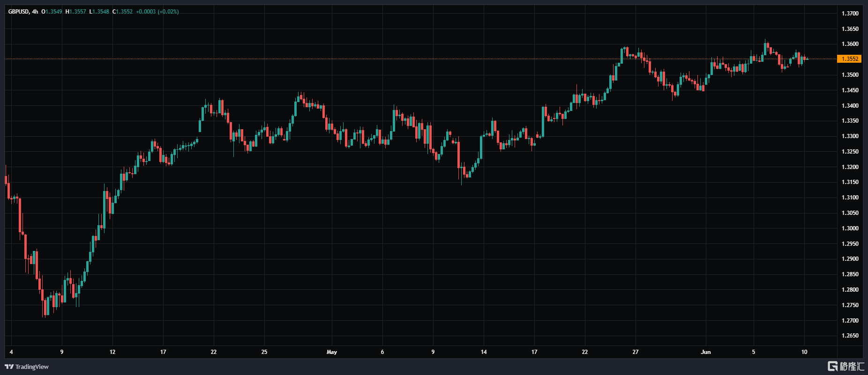Click the 1.3100 price axis label
Image resolution: width=868 pixels, height=375 pixels.
click(850, 198)
